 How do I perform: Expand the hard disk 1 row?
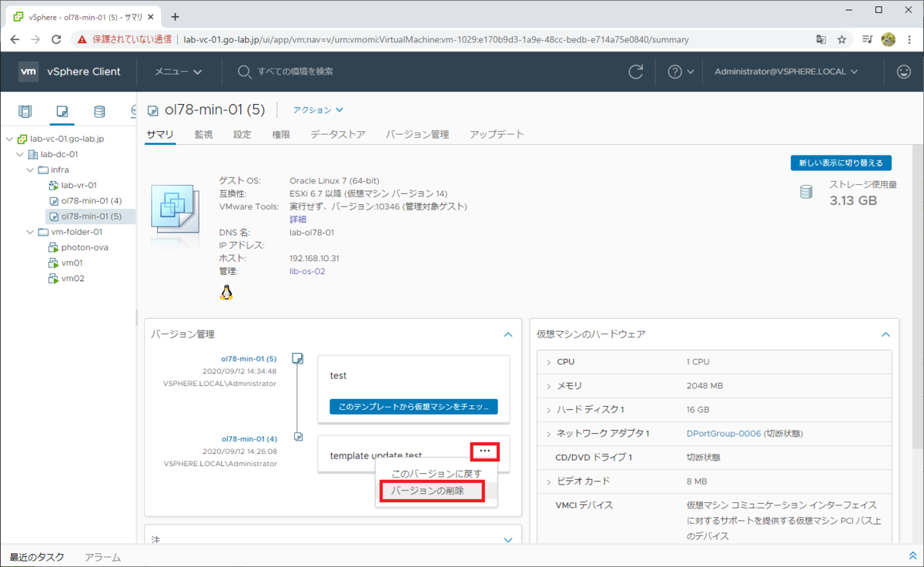click(x=549, y=409)
